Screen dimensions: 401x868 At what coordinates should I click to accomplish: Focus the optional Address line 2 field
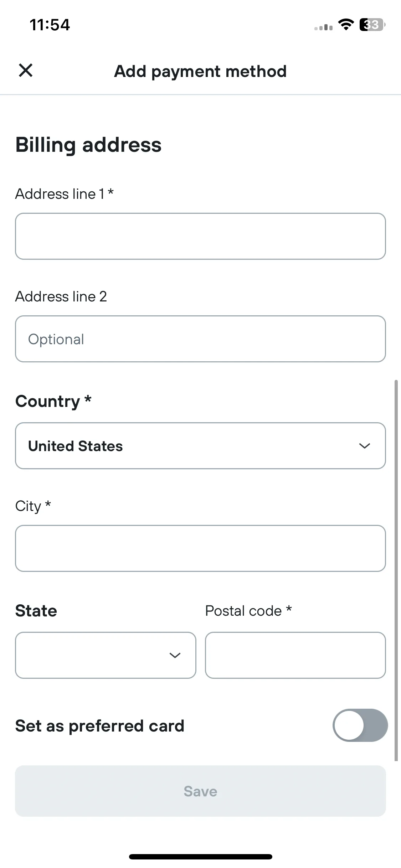[200, 339]
